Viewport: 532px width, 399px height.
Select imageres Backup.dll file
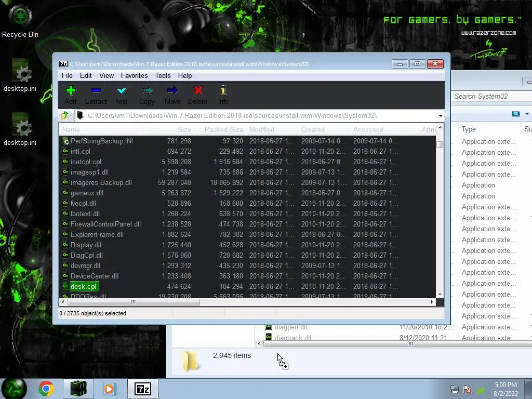click(101, 182)
